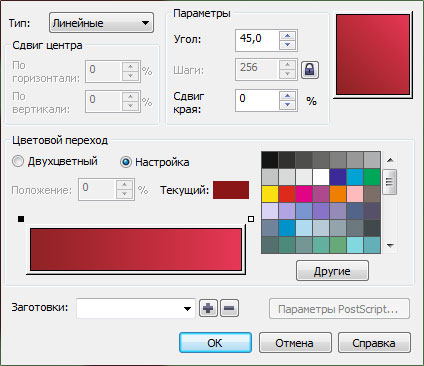Open the Заготовки presets dropdown
The image size is (424, 366).
click(x=136, y=308)
